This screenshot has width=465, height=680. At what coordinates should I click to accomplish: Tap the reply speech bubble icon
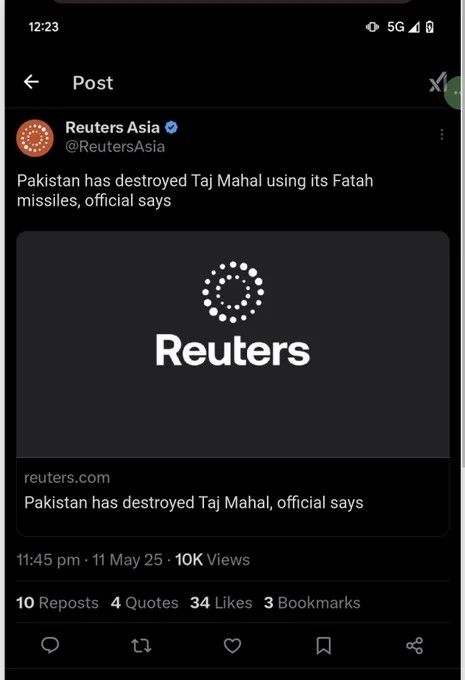50,646
